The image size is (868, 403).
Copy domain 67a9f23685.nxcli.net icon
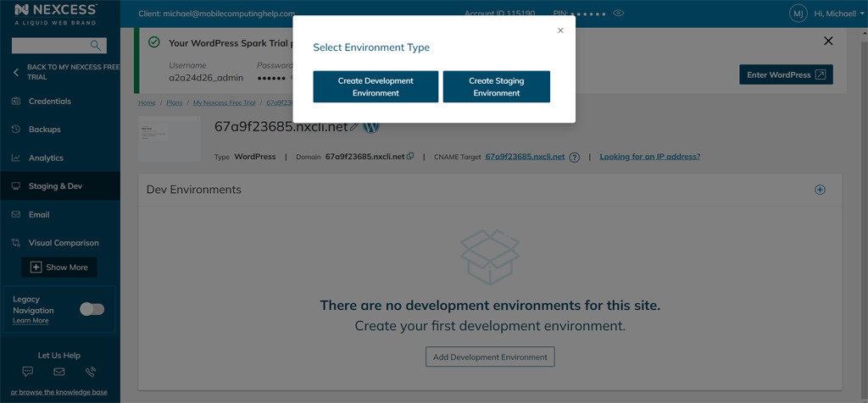410,157
